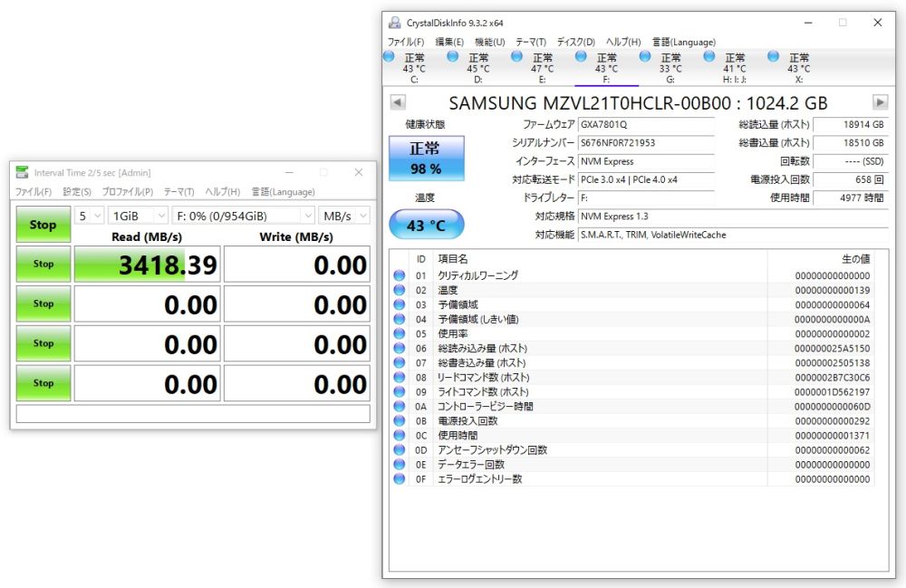906x588 pixels.
Task: Go to previous disk with left arrow
Action: pos(398,102)
